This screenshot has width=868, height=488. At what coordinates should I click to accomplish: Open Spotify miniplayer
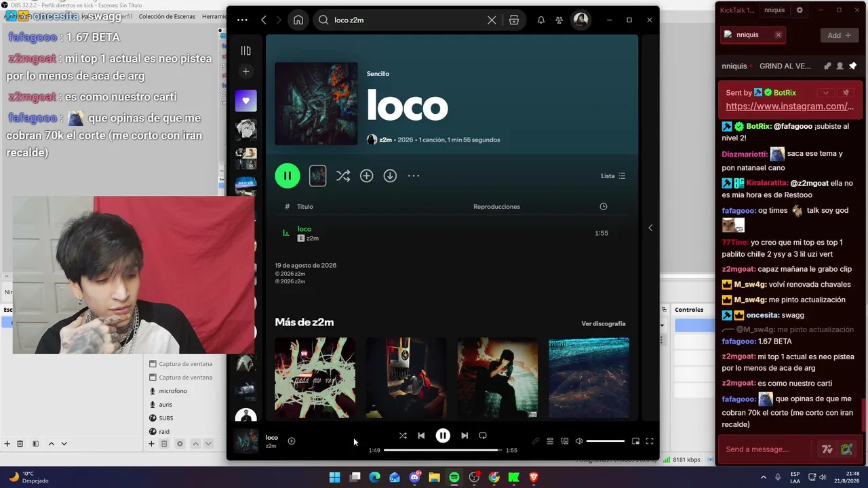tap(635, 441)
